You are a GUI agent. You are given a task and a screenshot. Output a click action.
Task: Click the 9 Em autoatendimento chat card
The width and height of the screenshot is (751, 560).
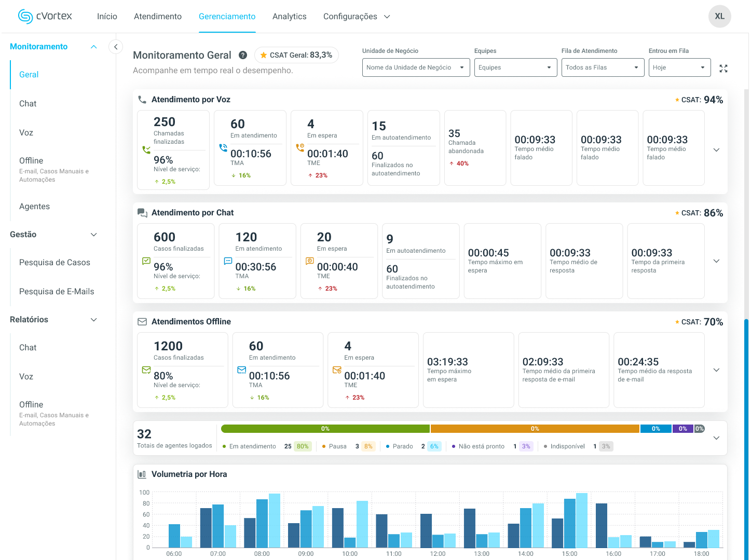coord(421,261)
